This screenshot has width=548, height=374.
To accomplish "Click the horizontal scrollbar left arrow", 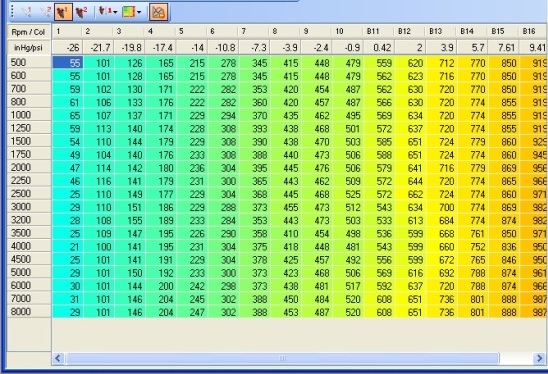I will (x=58, y=358).
